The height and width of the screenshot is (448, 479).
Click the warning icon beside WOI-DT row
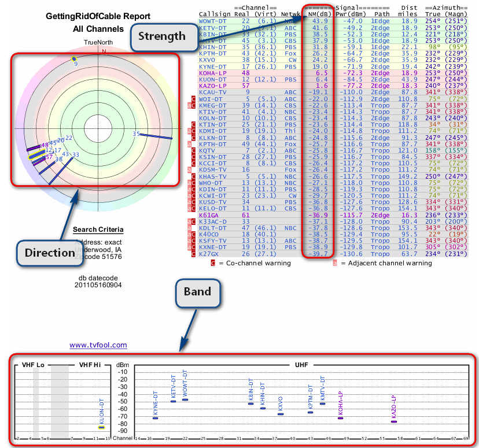pyautogui.click(x=194, y=99)
